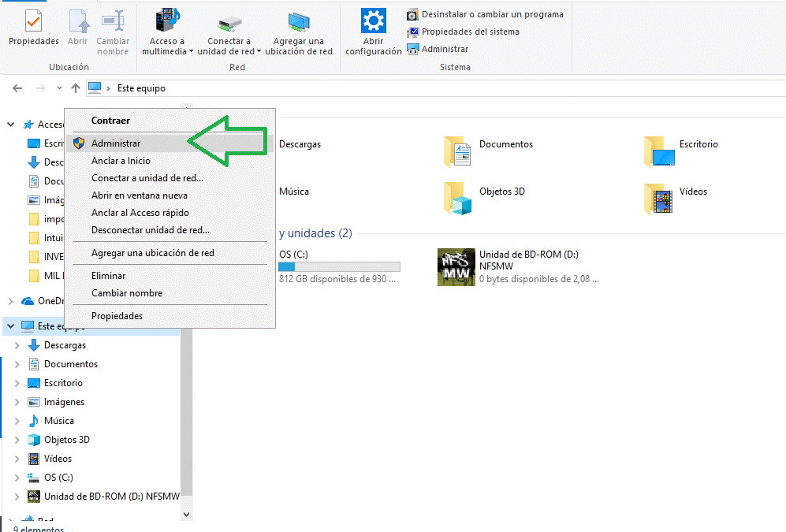Click Conectar a unidad de red icon
The image size is (786, 532).
pyautogui.click(x=229, y=22)
